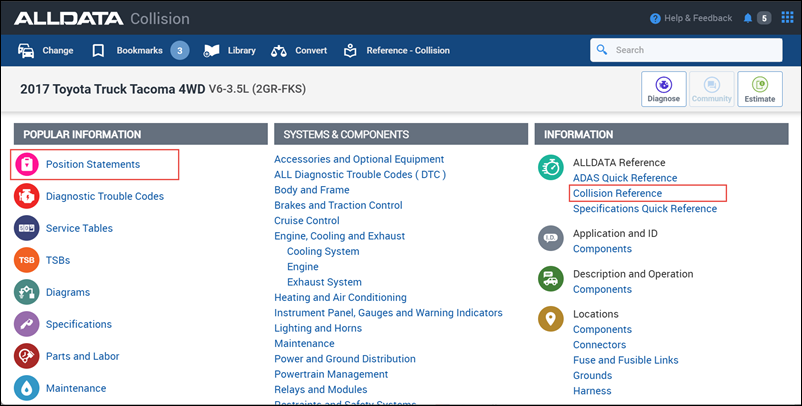Image resolution: width=802 pixels, height=406 pixels.
Task: Open Brakes and Traction Control
Action: click(338, 205)
